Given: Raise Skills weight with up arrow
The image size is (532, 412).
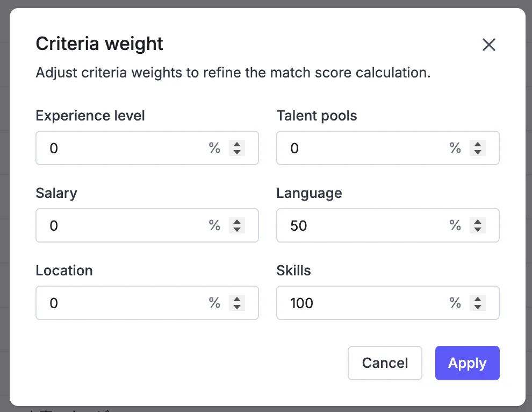Looking at the screenshot, I should [x=478, y=299].
